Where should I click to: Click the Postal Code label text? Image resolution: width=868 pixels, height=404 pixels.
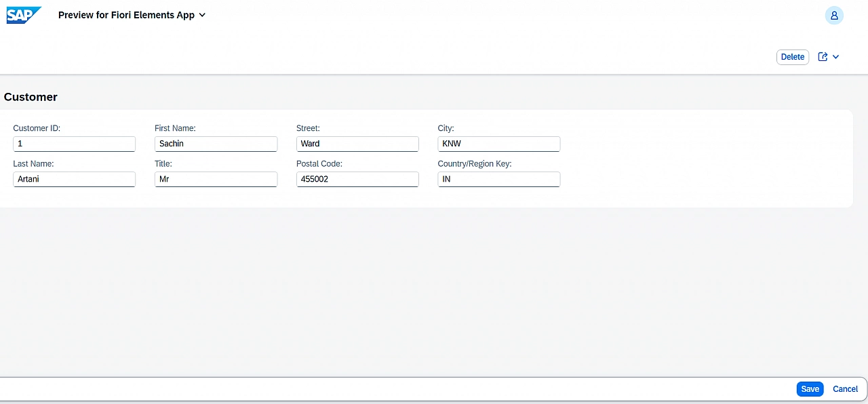pos(319,163)
